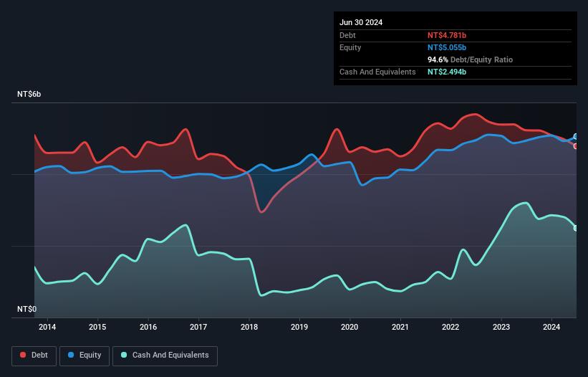Screen dimensions: 588x377
Task: Click the 2016 x-axis label
Action: click(x=148, y=327)
